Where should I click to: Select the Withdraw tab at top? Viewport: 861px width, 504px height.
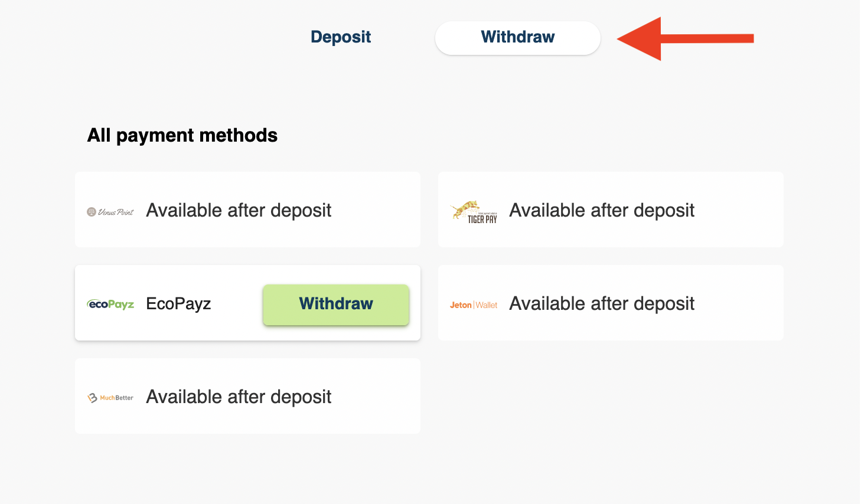coord(518,38)
